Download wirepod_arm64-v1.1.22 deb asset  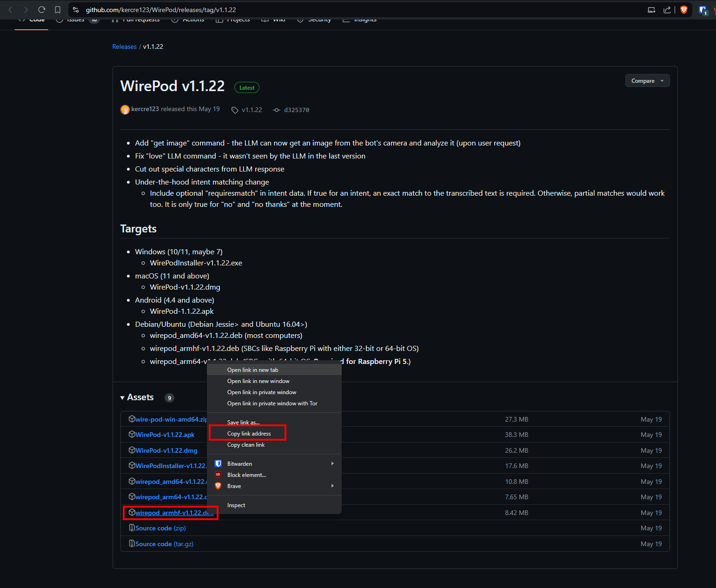[x=171, y=497]
